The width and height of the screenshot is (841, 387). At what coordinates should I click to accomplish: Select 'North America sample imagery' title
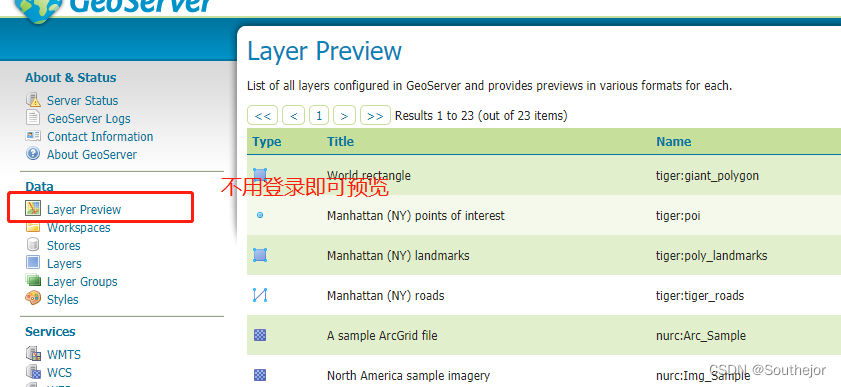coord(409,375)
